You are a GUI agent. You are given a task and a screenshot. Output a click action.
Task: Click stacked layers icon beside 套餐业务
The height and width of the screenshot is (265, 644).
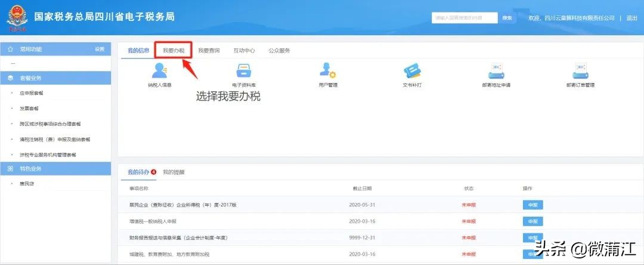[10, 78]
